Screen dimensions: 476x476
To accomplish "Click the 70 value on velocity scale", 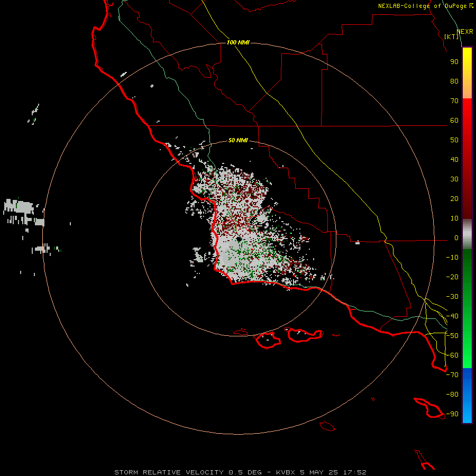I will pyautogui.click(x=454, y=101).
